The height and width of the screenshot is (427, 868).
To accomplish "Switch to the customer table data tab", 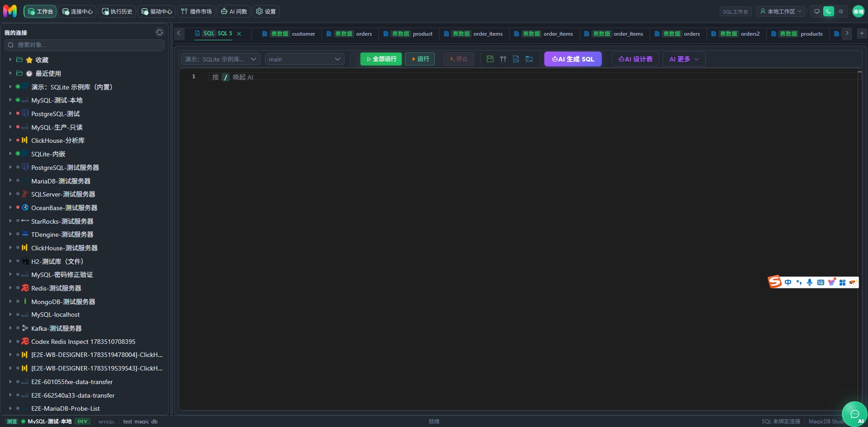I will point(288,33).
